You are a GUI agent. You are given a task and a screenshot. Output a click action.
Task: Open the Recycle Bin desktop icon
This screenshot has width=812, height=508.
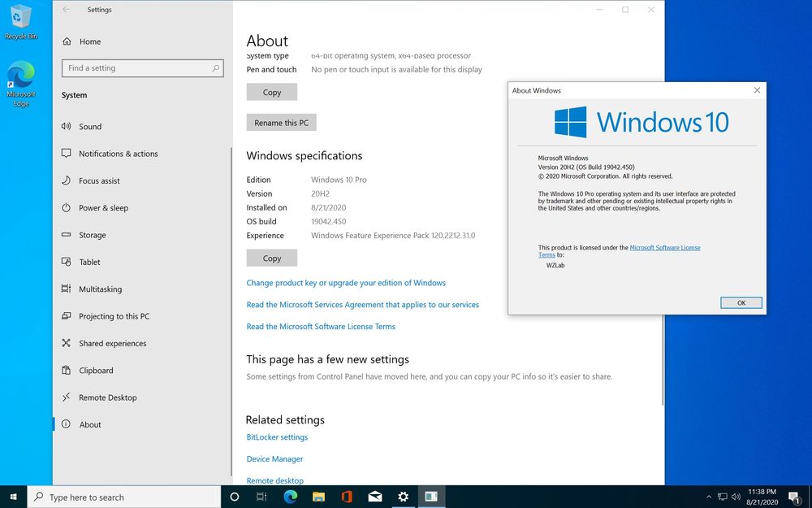pos(21,22)
